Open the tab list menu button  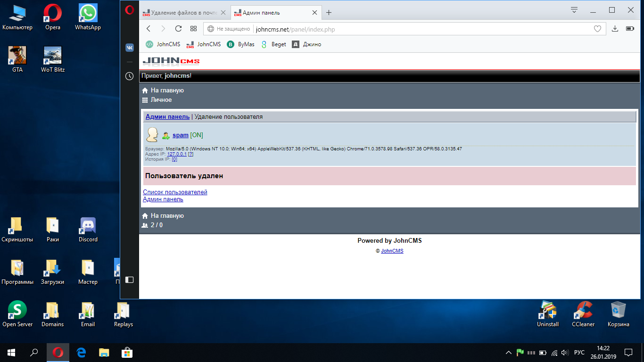(x=574, y=10)
